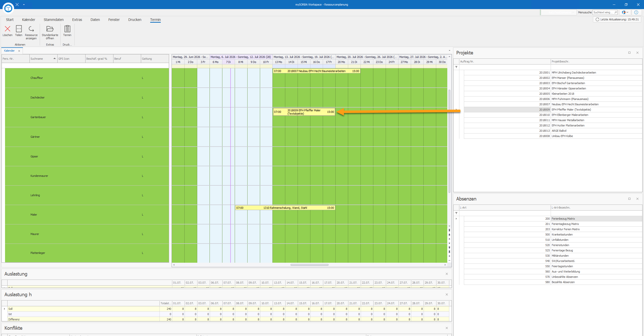Click the Menusuche search text field

click(605, 12)
